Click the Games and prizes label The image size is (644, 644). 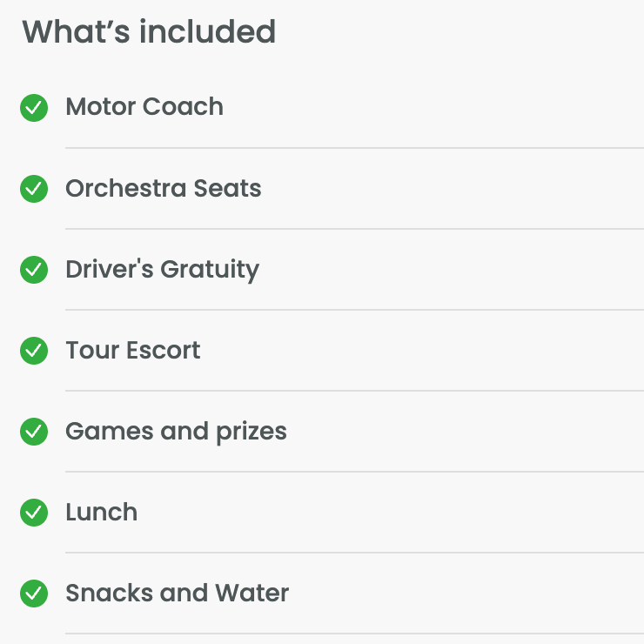click(x=176, y=431)
